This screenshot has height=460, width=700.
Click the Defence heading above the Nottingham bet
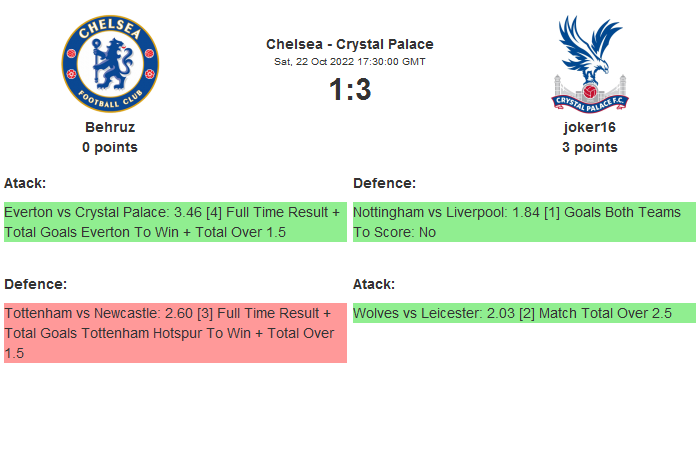pos(384,183)
